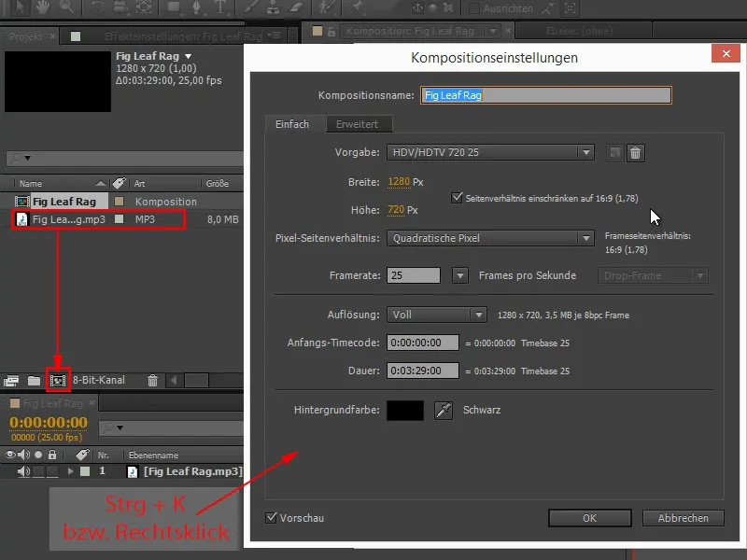Toggle audio of layer Fig Leaf Rag.mp3

click(23, 471)
